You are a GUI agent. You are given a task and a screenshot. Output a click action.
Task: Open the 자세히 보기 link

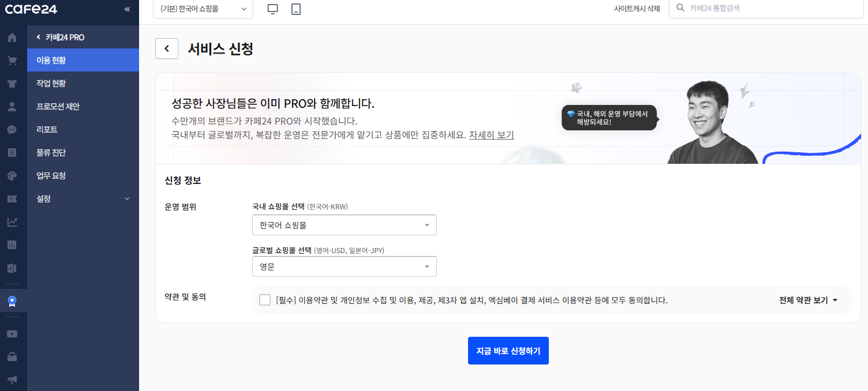click(491, 135)
